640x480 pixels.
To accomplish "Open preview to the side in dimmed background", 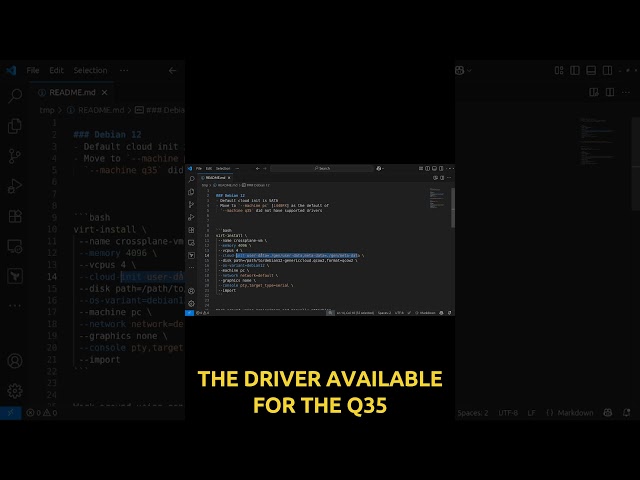I will click(594, 92).
